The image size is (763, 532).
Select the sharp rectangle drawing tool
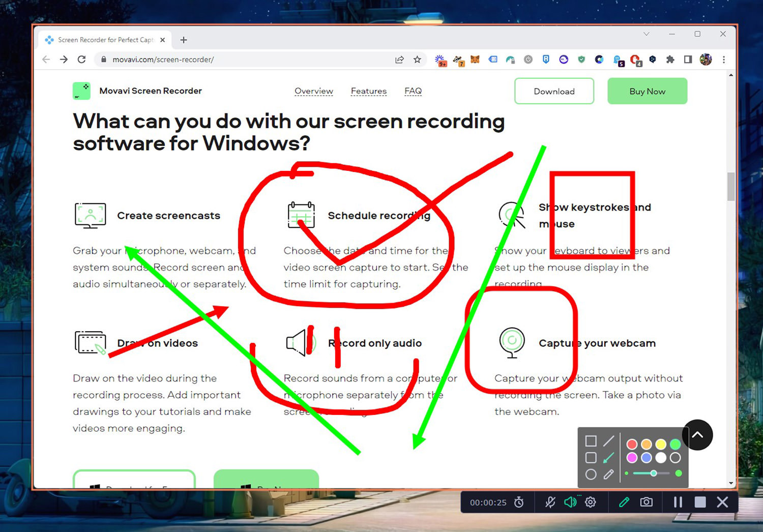(591, 441)
